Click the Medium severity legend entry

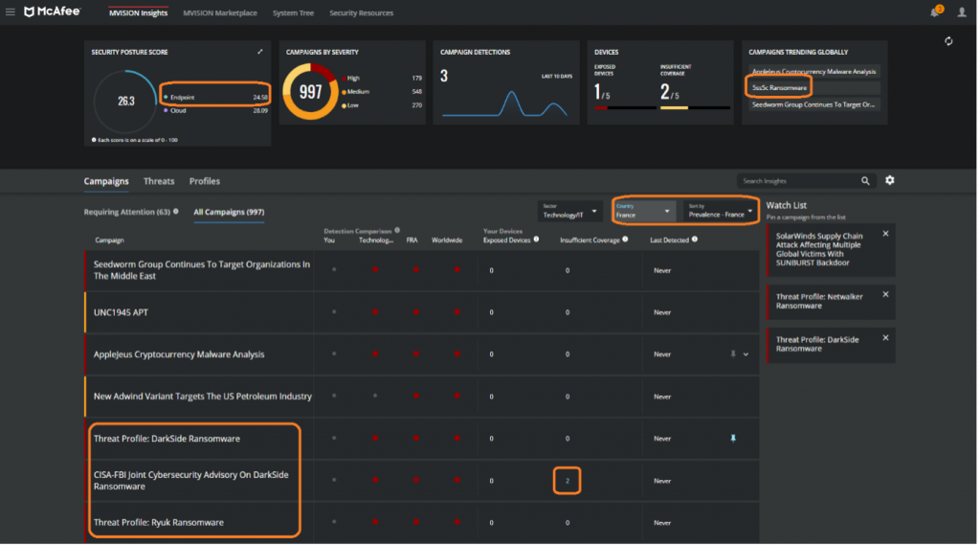[x=382, y=92]
